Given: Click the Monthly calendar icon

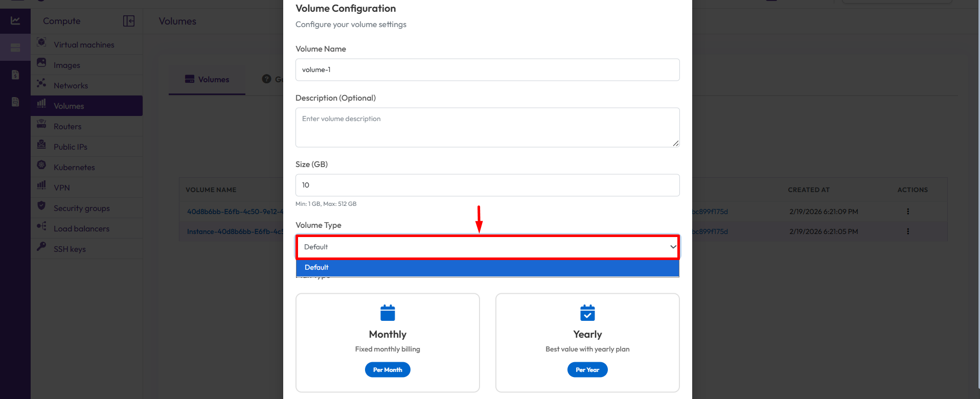Looking at the screenshot, I should tap(388, 313).
